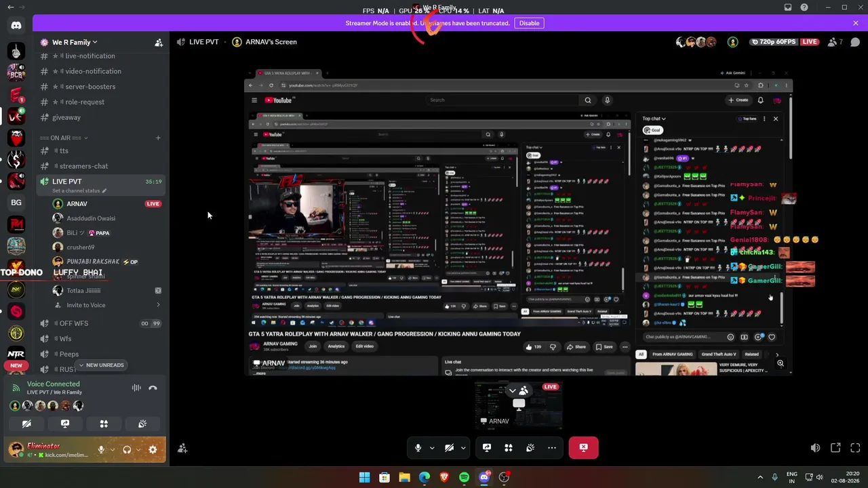Open Discord direct messages home icon

click(16, 26)
